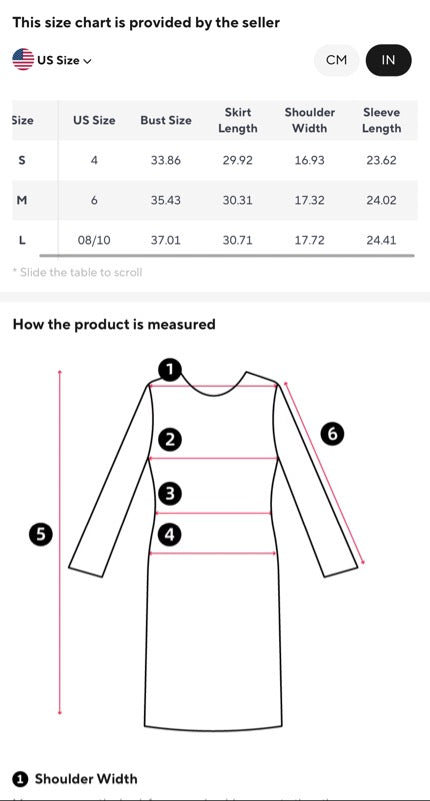Click the chevron beside US Size
430x801 pixels.
pos(87,61)
